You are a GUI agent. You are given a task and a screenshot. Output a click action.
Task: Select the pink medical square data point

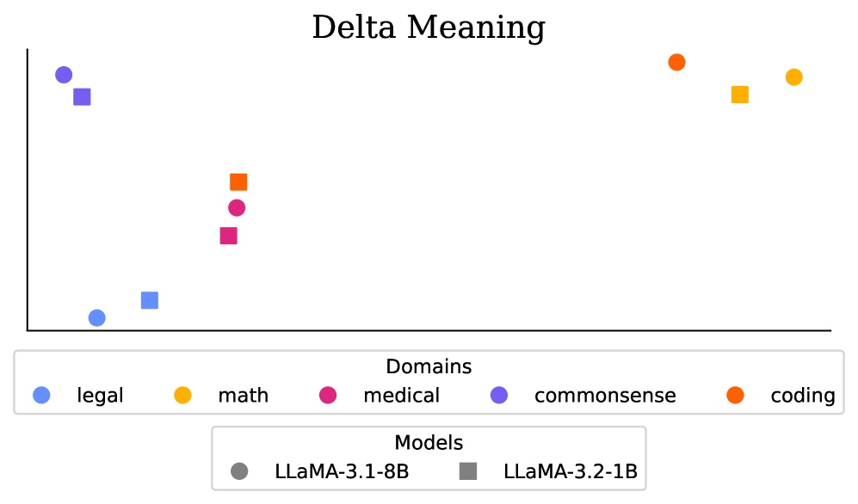tap(228, 236)
